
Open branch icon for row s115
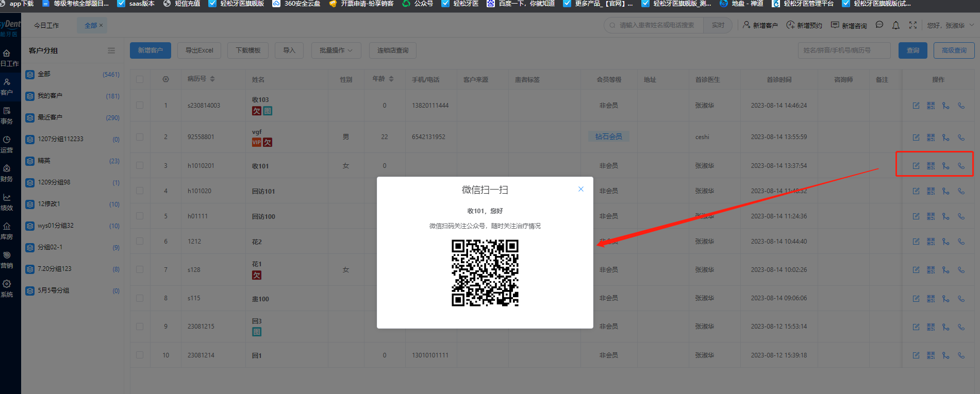coord(945,299)
